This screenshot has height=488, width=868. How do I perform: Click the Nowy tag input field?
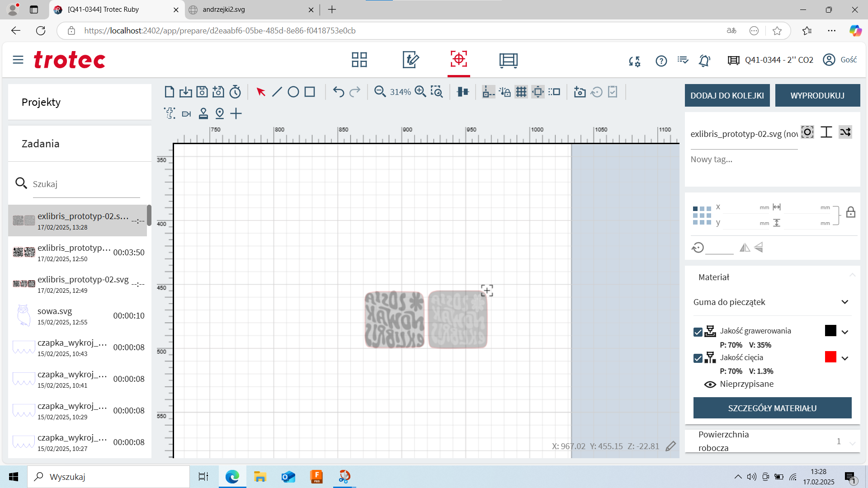(744, 160)
